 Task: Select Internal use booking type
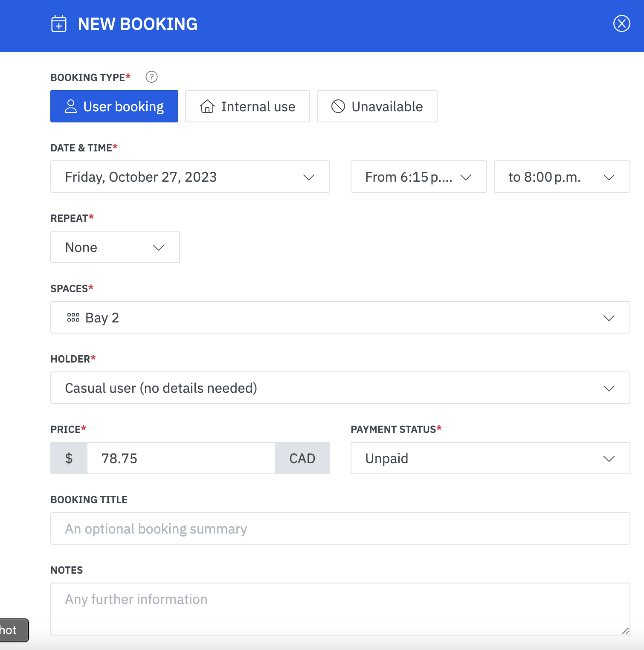click(247, 106)
